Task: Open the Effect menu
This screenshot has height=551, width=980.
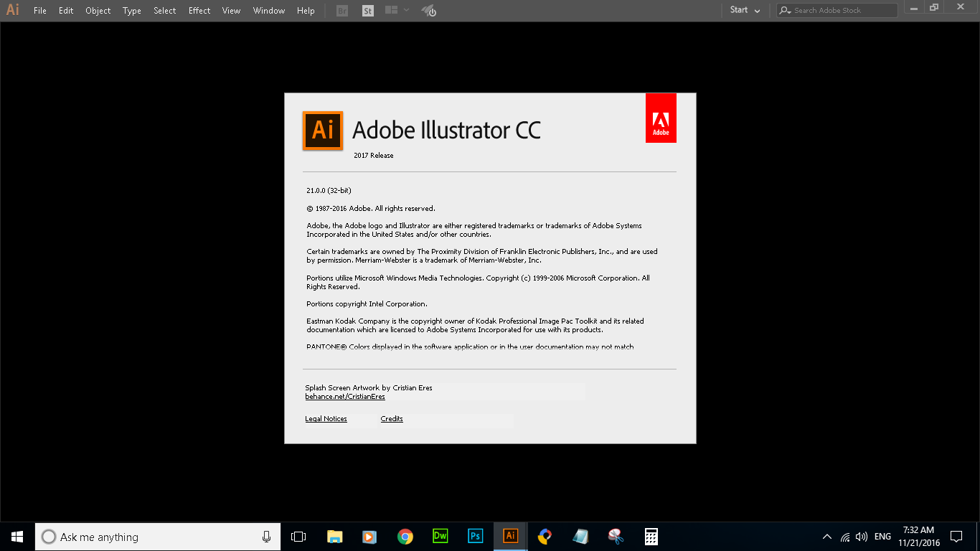Action: click(199, 11)
